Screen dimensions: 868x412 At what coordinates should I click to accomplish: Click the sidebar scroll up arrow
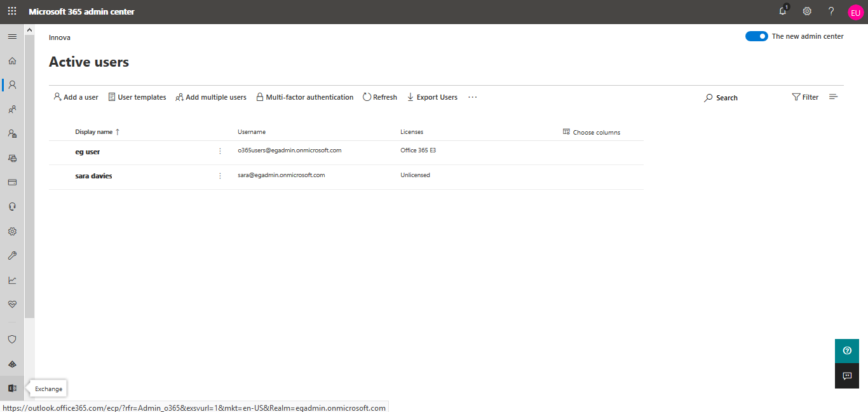click(29, 29)
